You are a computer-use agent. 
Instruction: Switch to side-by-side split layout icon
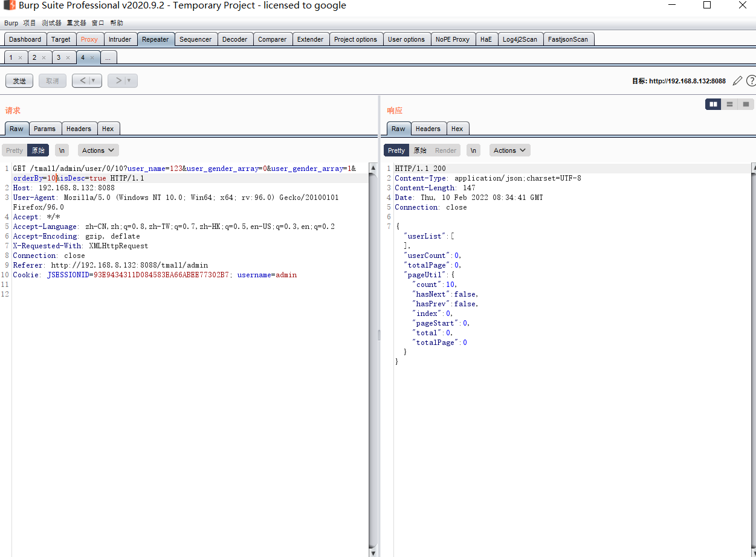(x=713, y=105)
